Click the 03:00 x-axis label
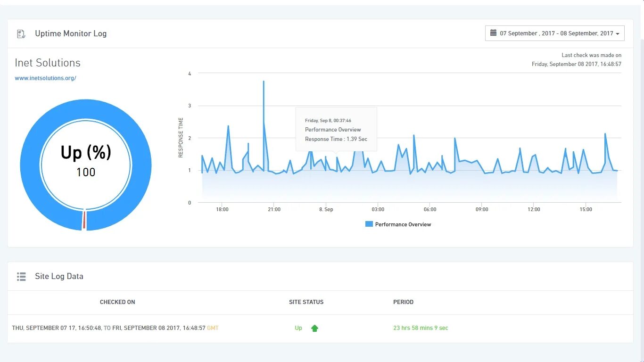 coord(378,209)
